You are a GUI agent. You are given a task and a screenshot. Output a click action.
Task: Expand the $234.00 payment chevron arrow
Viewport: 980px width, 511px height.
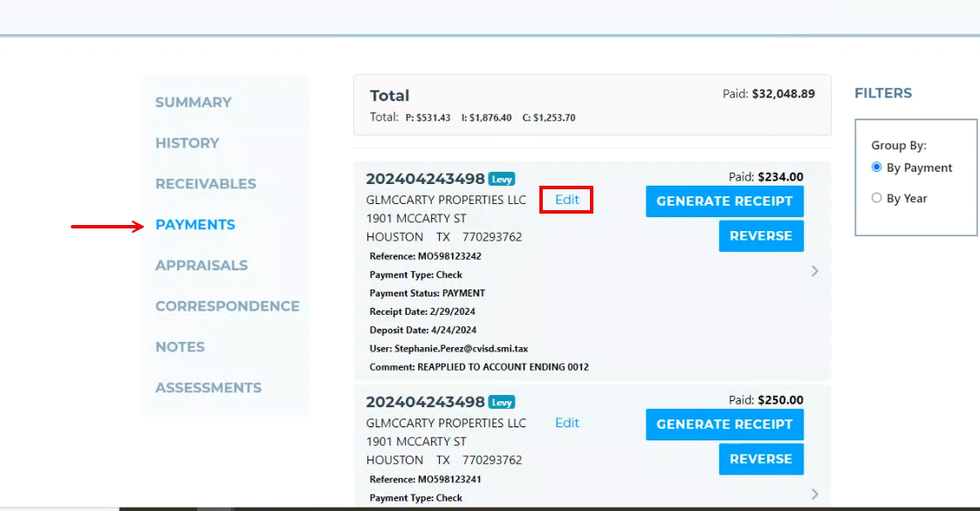(815, 271)
